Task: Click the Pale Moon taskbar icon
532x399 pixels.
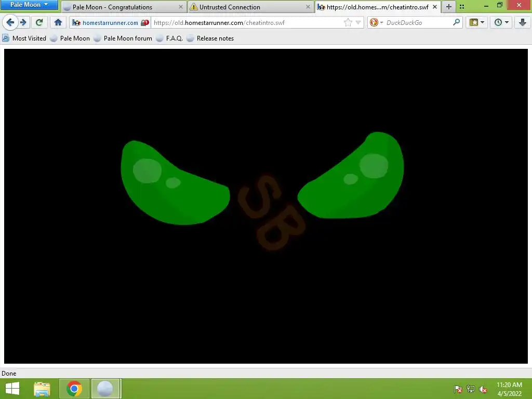Action: pos(105,389)
